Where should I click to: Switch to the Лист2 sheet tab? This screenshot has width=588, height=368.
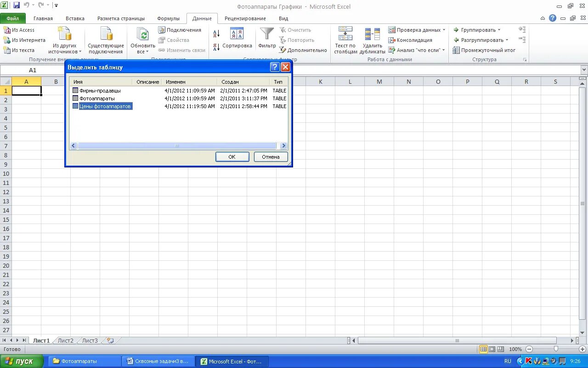pos(65,341)
